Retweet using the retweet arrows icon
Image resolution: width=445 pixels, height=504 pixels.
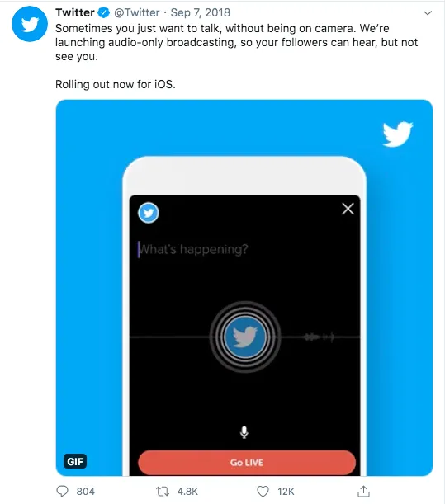click(163, 491)
